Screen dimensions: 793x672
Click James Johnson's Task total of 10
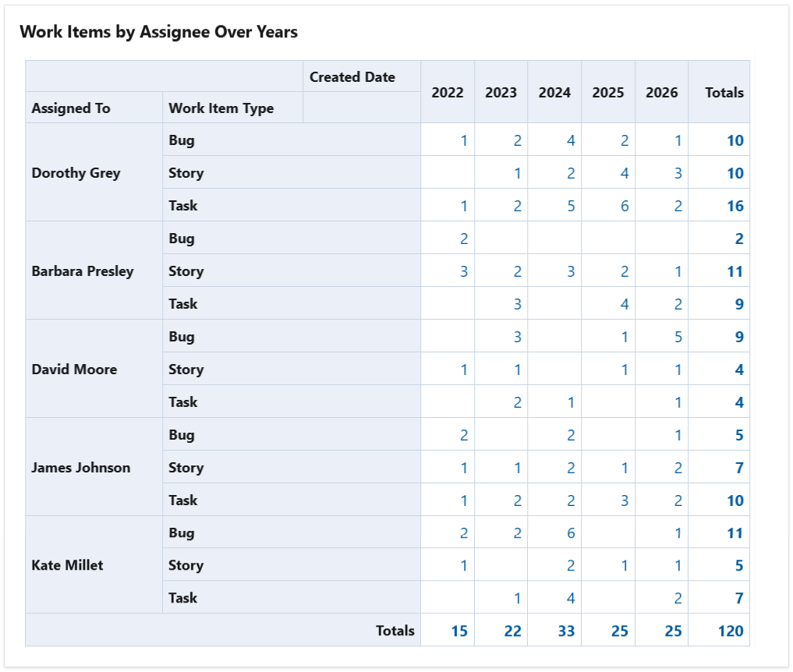click(735, 500)
